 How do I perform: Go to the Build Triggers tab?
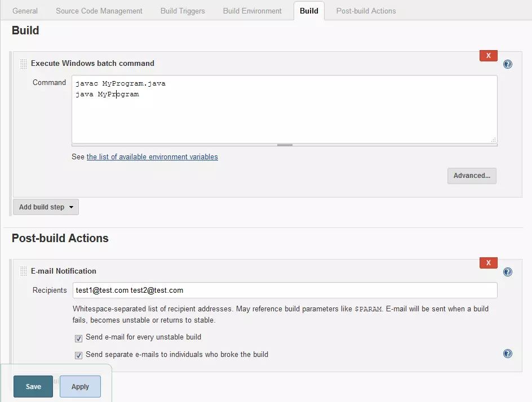pos(183,11)
